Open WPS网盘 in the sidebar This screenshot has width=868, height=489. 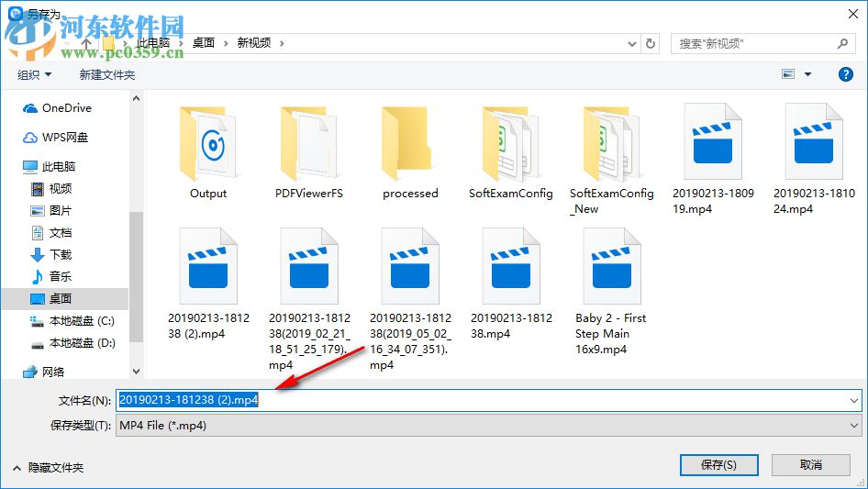[x=55, y=138]
